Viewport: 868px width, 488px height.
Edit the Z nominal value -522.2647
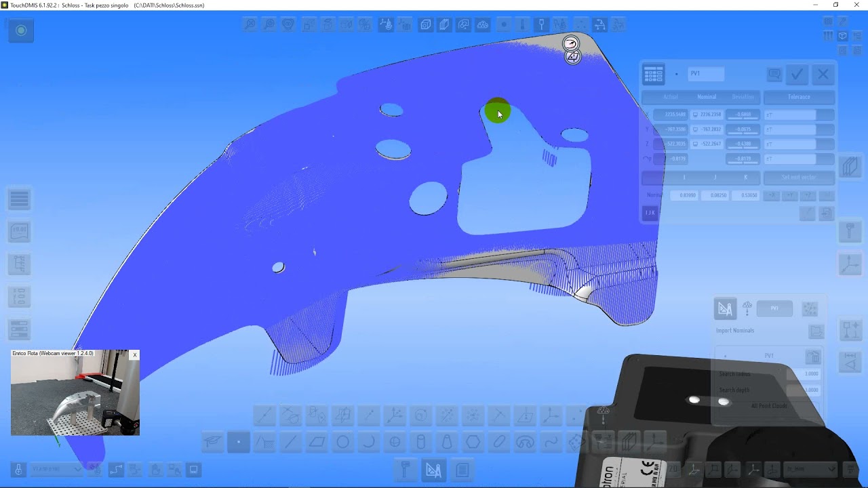click(x=707, y=144)
